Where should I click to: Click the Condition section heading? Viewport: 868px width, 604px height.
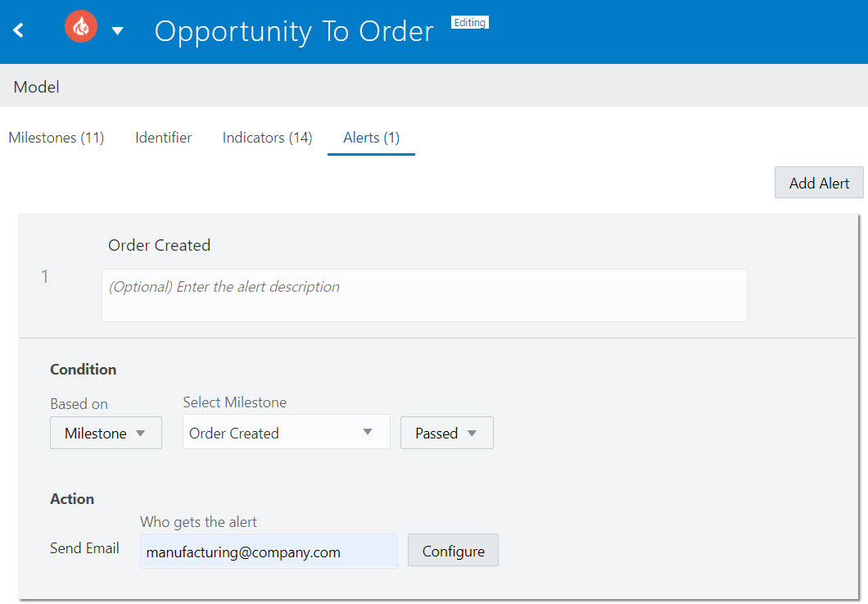point(83,369)
